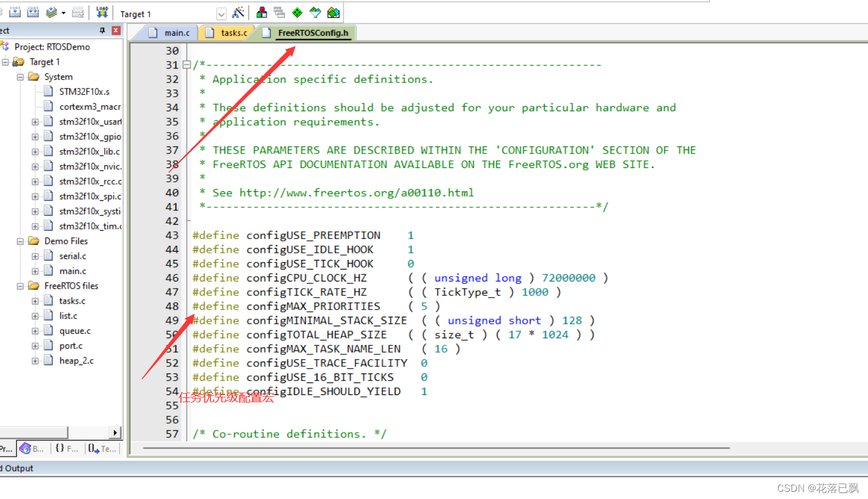Select list.c in the project tree
Image resolution: width=868 pixels, height=499 pixels.
tap(68, 316)
